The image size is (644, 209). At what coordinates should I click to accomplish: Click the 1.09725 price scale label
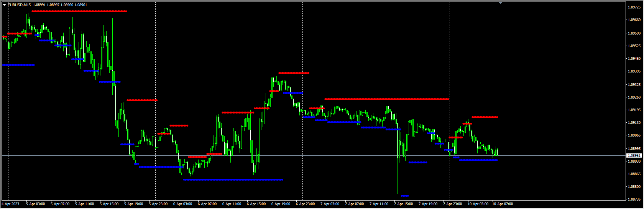(x=634, y=7)
